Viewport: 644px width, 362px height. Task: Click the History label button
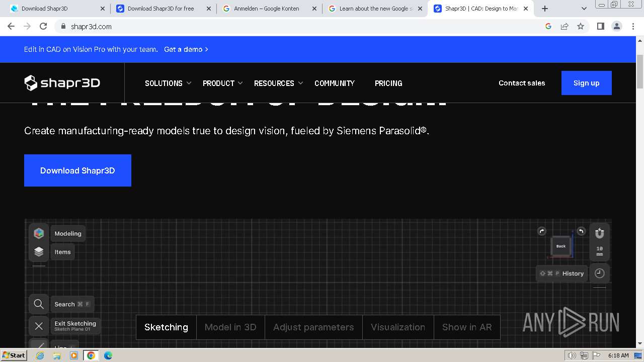tap(561, 274)
